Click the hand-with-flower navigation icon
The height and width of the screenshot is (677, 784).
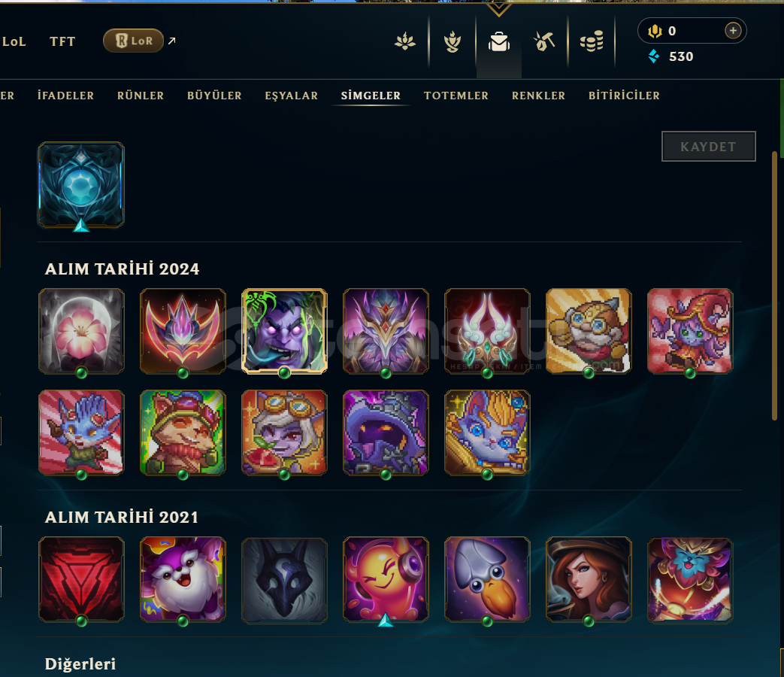coord(453,41)
